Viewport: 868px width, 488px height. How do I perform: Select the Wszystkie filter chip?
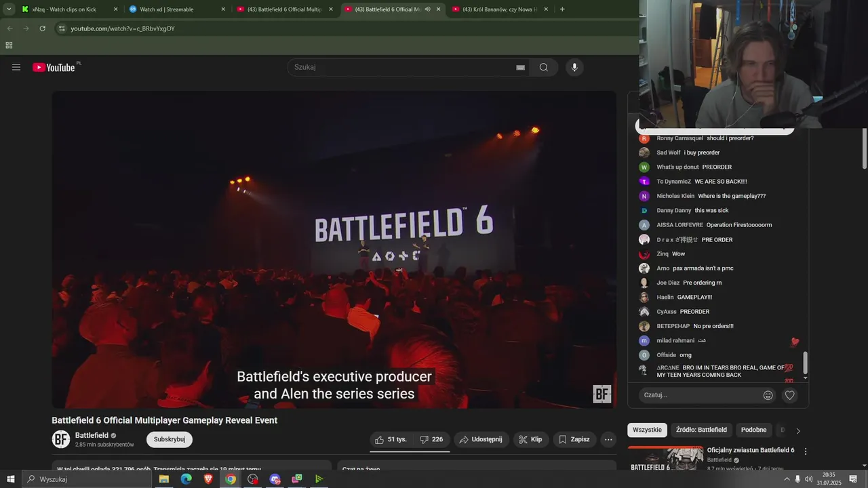tap(647, 430)
